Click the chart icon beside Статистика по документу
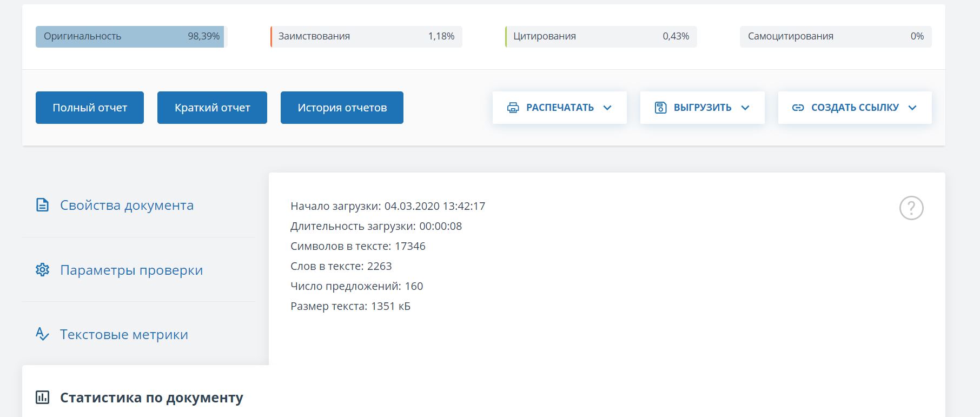 pos(42,398)
